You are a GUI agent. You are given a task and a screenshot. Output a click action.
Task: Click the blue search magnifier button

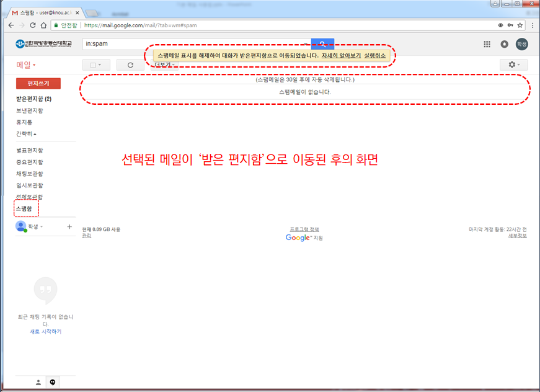coord(322,44)
